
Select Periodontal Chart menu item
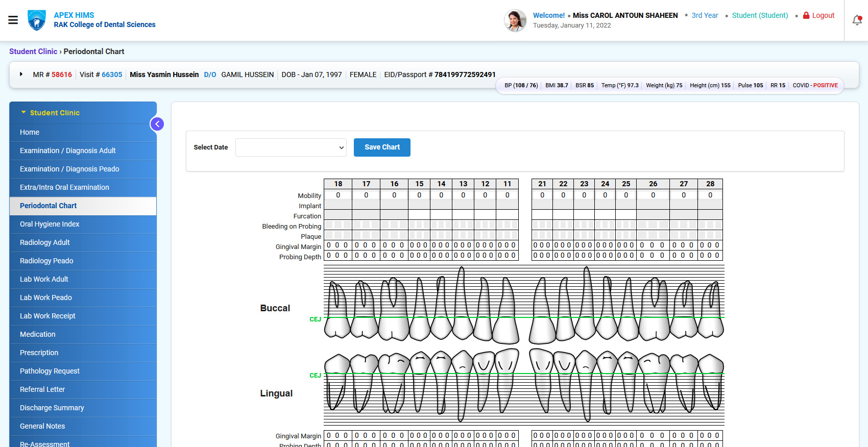(83, 206)
